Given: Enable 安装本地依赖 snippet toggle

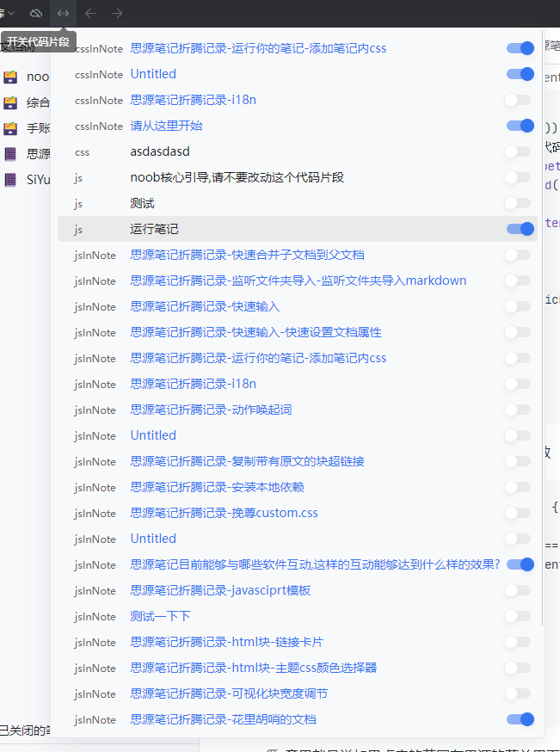Looking at the screenshot, I should coord(518,487).
